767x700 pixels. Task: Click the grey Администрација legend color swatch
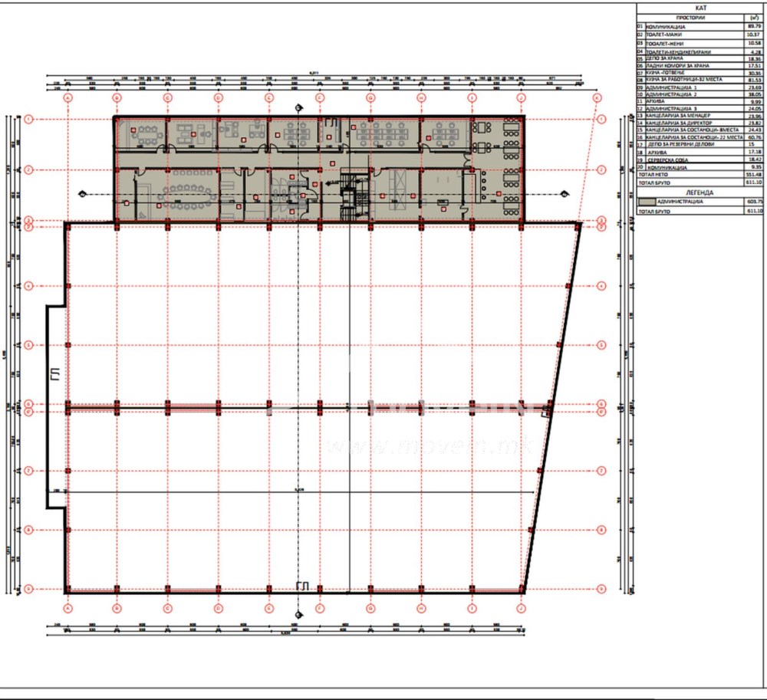pos(647,202)
